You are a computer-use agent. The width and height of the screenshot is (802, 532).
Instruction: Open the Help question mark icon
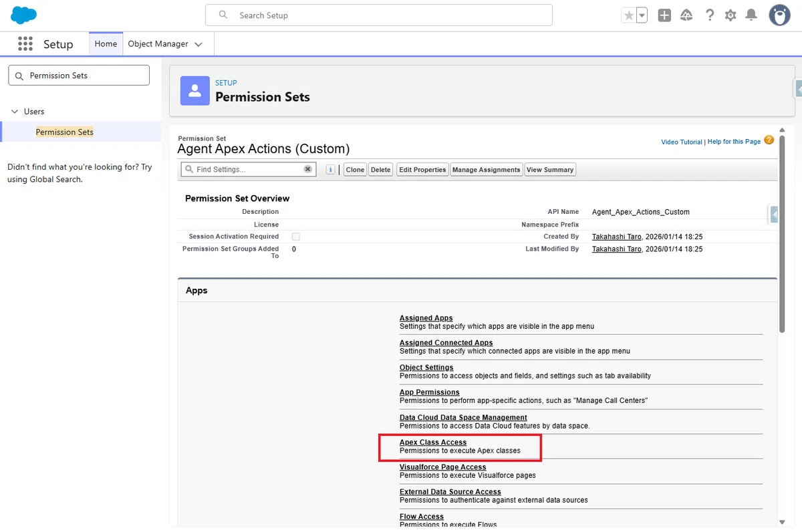(709, 15)
